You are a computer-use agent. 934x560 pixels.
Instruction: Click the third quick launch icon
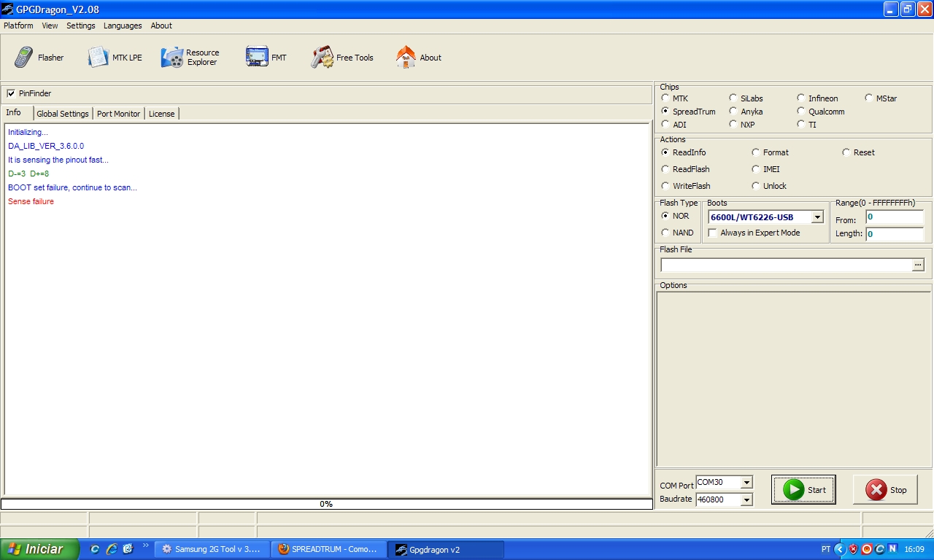click(128, 549)
